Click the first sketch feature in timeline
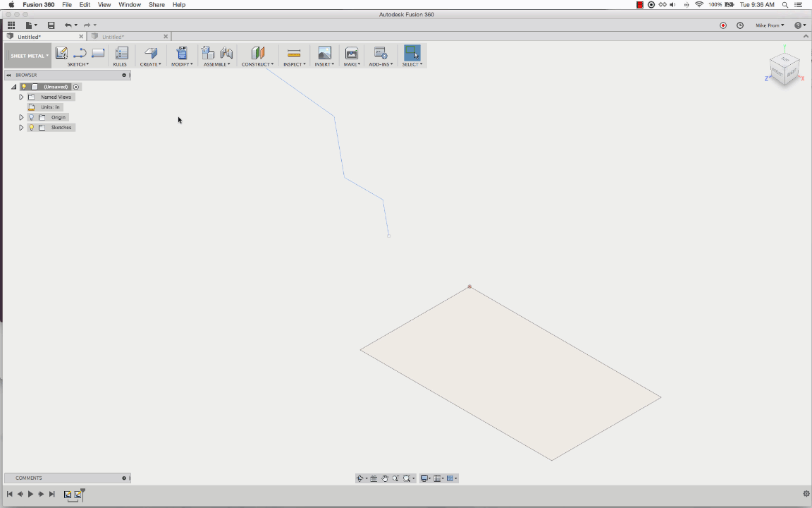This screenshot has height=508, width=812. coord(68,495)
